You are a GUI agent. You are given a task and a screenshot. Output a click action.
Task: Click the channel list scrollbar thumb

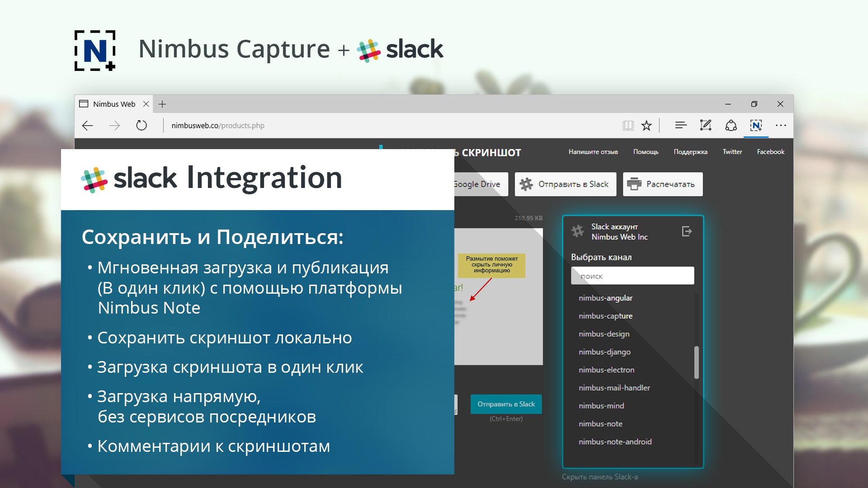click(696, 362)
